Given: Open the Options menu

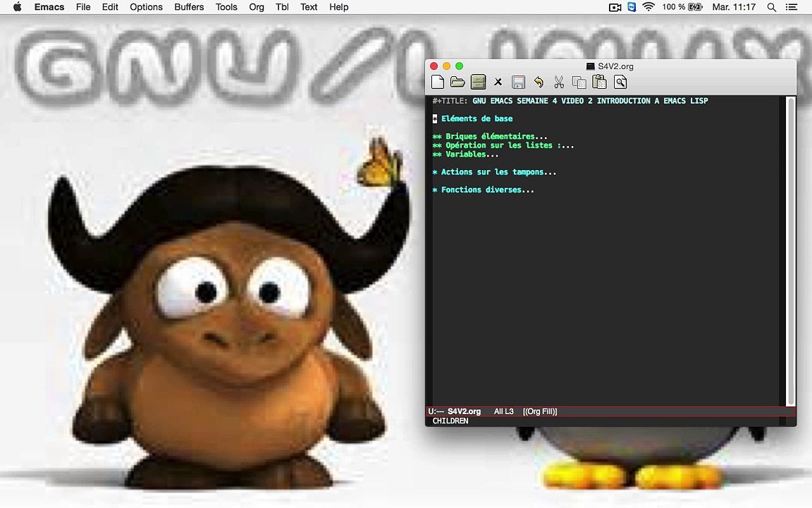Looking at the screenshot, I should [146, 7].
